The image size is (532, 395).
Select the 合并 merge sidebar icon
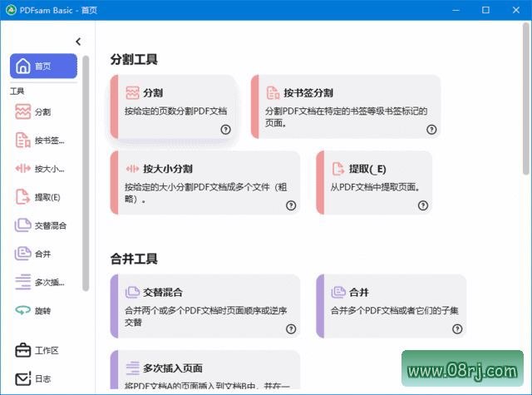click(22, 254)
